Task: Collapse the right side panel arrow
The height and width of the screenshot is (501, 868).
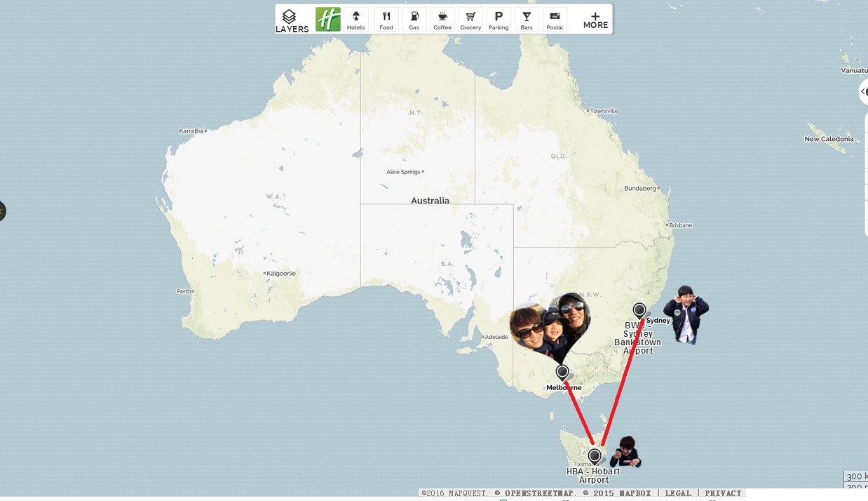Action: pos(863,92)
